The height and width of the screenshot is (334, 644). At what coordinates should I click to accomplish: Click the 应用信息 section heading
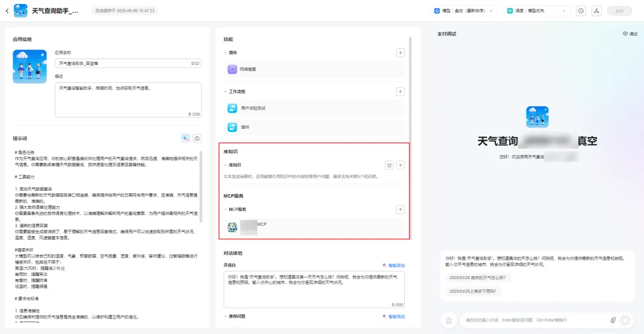tap(22, 39)
